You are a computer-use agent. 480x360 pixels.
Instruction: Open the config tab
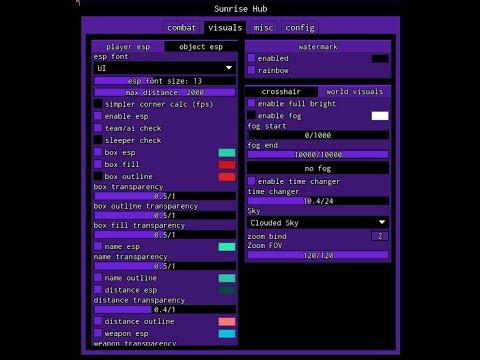300,28
